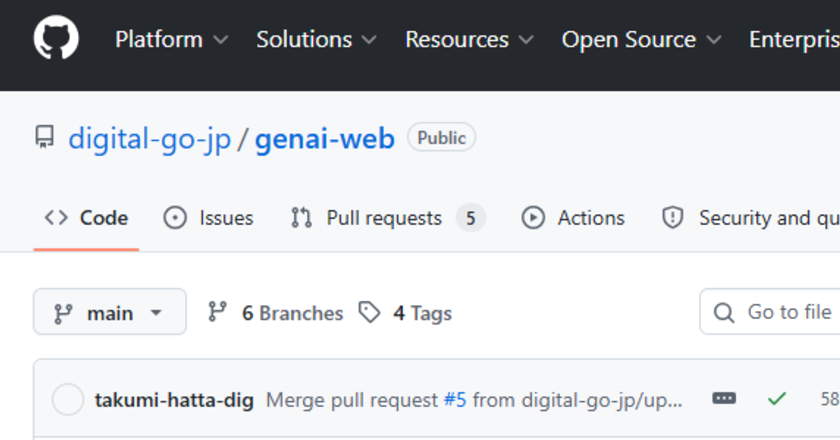
Task: Expand commit message with ellipsis icon
Action: click(724, 399)
